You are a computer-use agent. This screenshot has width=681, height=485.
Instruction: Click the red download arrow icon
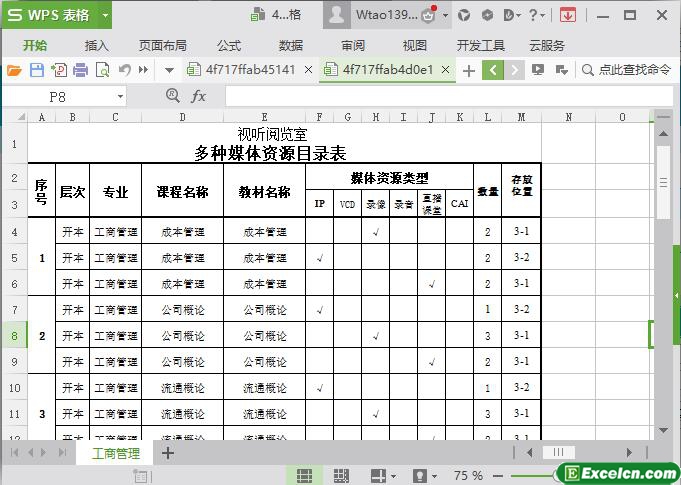pos(568,15)
